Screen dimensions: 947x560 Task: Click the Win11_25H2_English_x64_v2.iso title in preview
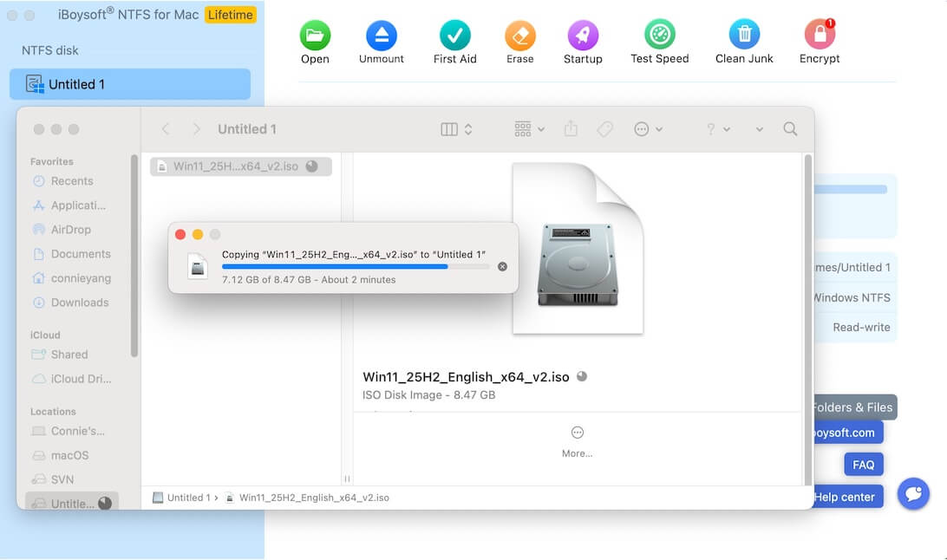[467, 377]
